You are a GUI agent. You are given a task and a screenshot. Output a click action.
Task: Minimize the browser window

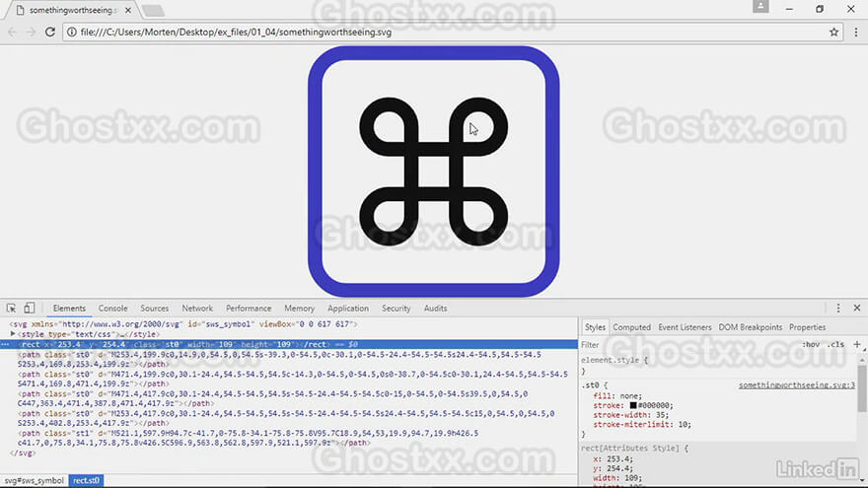click(x=789, y=10)
